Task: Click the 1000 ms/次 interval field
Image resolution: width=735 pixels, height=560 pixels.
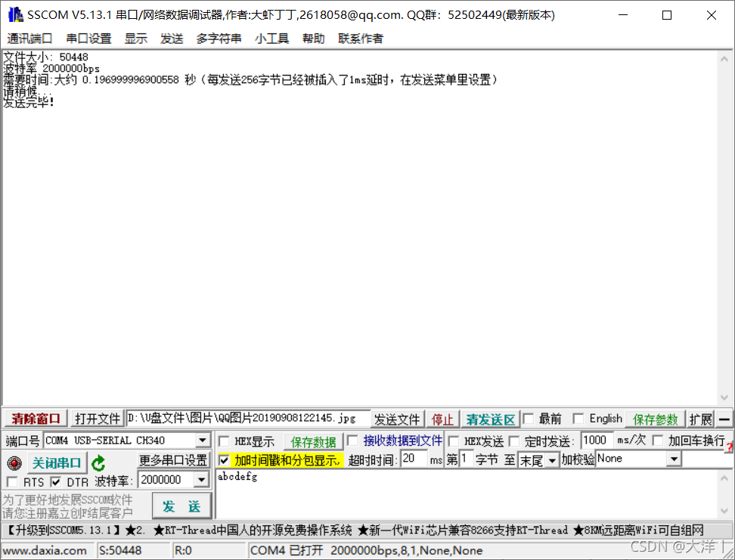Action: click(597, 440)
